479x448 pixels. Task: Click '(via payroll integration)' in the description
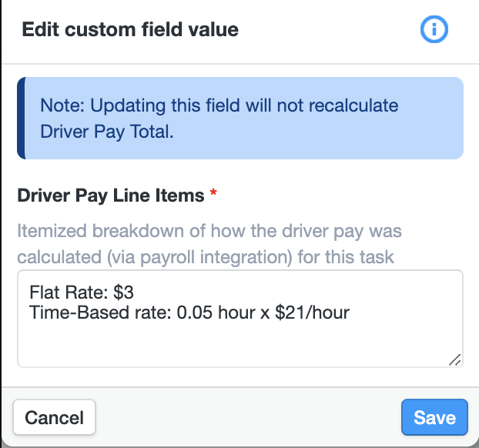pyautogui.click(x=199, y=257)
